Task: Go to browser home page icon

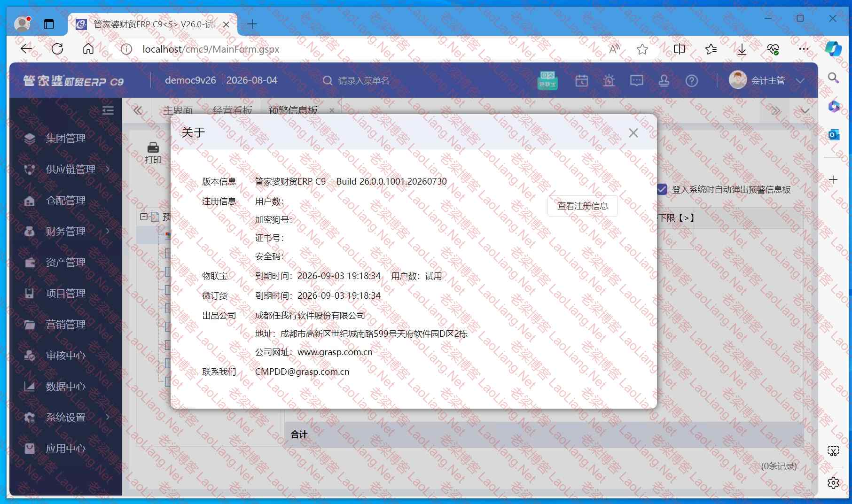Action: [88, 49]
